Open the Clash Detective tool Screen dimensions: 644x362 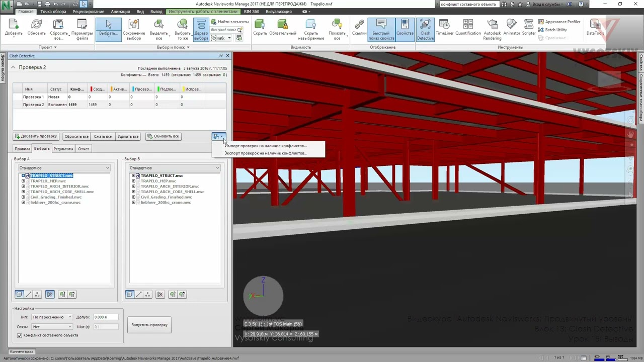pyautogui.click(x=425, y=29)
